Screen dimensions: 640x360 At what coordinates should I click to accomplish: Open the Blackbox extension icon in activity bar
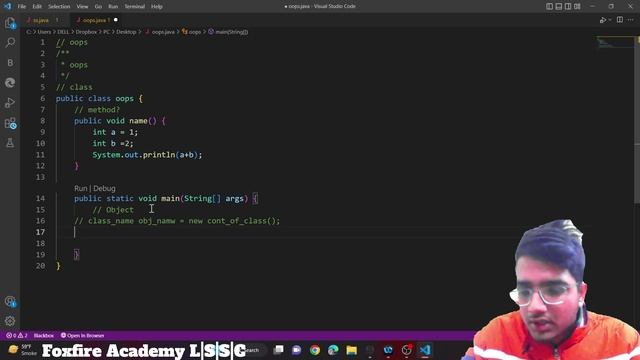tap(10, 62)
